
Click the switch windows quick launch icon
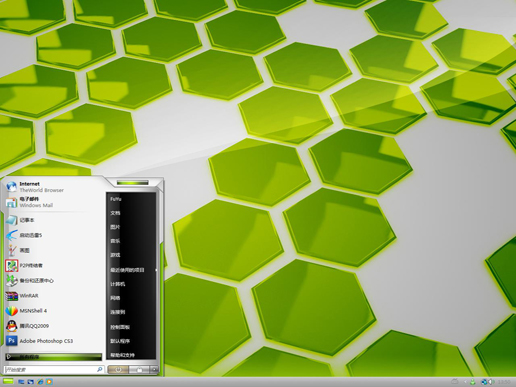[30, 382]
